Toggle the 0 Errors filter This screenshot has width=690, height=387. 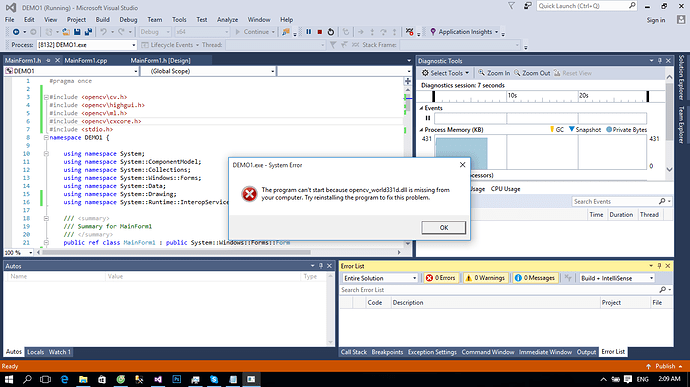(x=440, y=278)
